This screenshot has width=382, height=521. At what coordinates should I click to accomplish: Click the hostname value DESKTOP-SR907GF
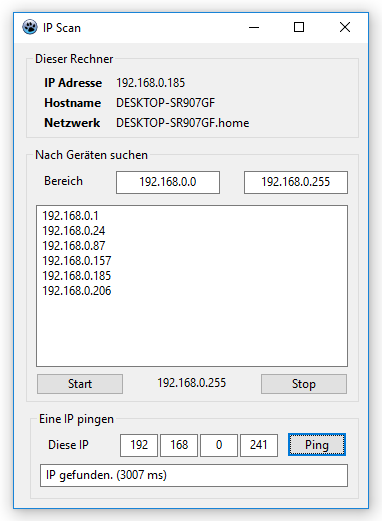coord(165,103)
